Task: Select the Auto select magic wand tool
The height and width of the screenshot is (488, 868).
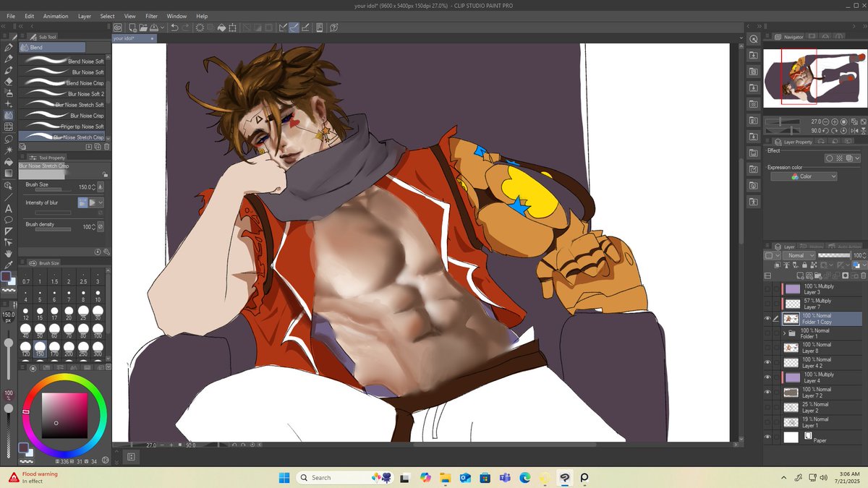Action: point(9,150)
